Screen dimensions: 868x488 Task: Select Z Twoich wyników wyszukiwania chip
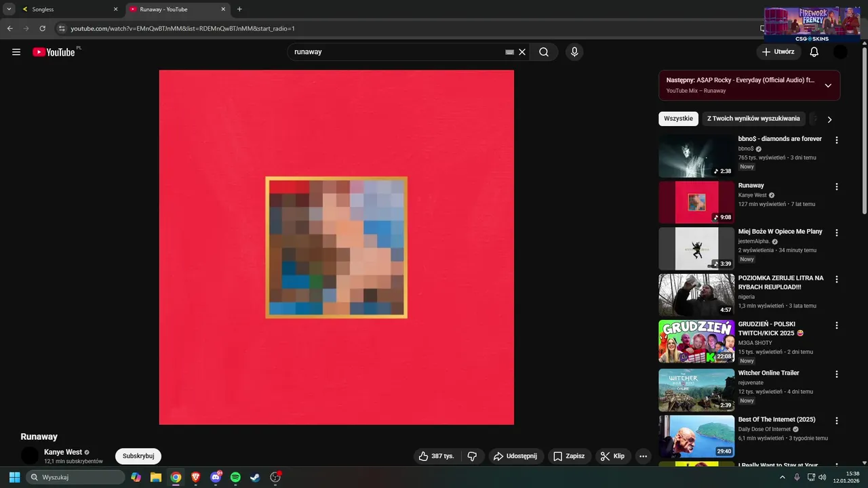(x=753, y=119)
